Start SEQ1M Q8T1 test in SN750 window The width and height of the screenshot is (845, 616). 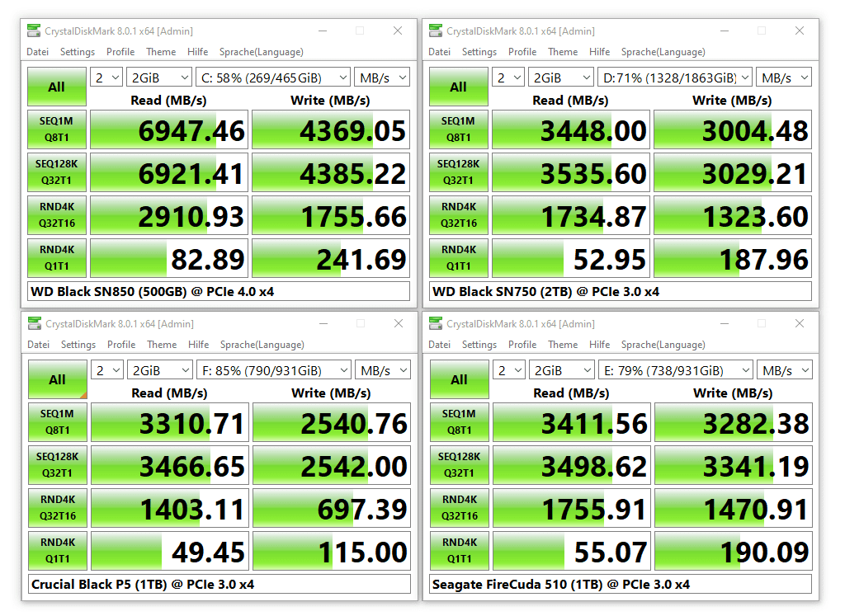tap(459, 129)
